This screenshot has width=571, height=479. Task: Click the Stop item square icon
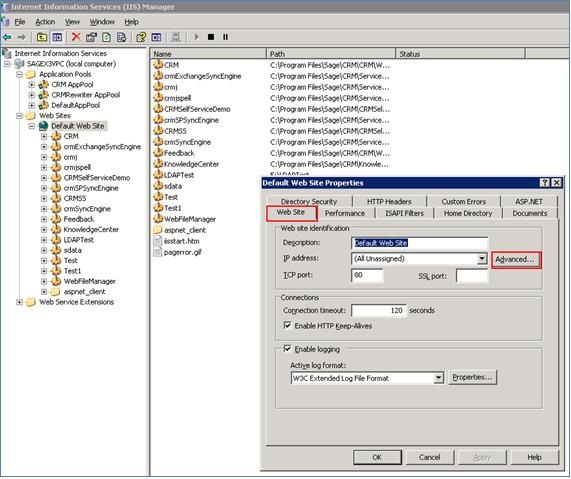(211, 37)
